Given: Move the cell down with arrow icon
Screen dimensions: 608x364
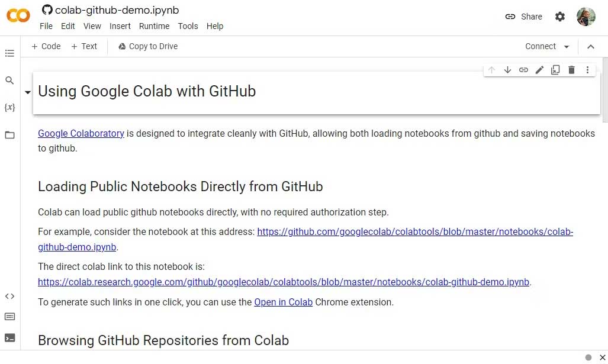Looking at the screenshot, I should [x=507, y=70].
